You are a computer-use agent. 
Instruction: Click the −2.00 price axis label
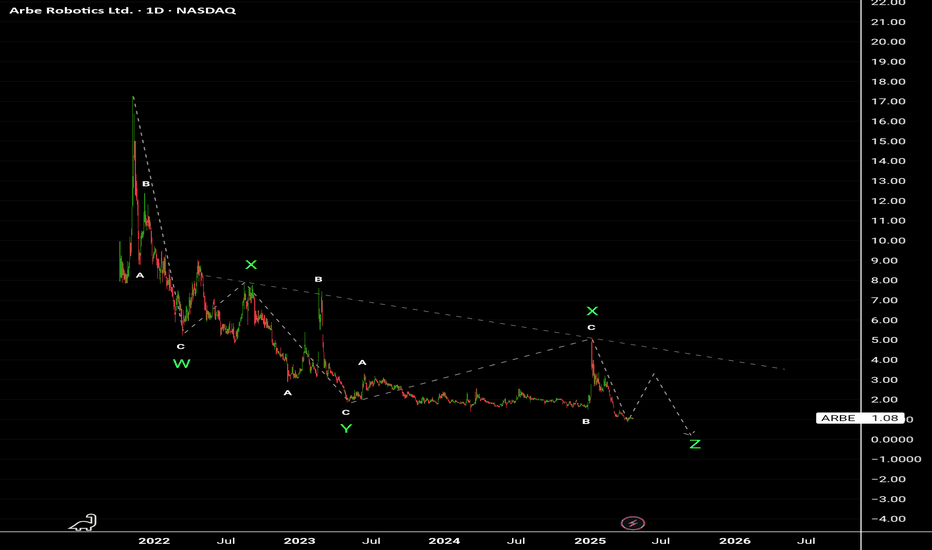click(888, 479)
